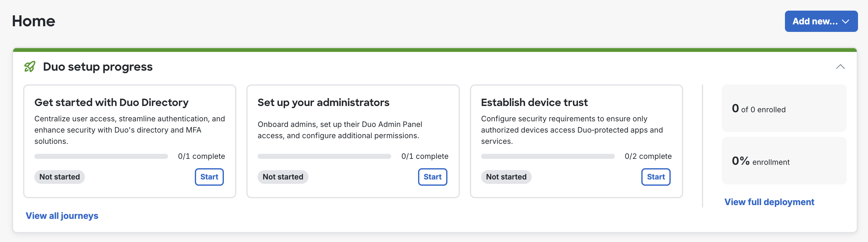Click the Establish device trust title
This screenshot has width=868, height=242.
pos(534,102)
